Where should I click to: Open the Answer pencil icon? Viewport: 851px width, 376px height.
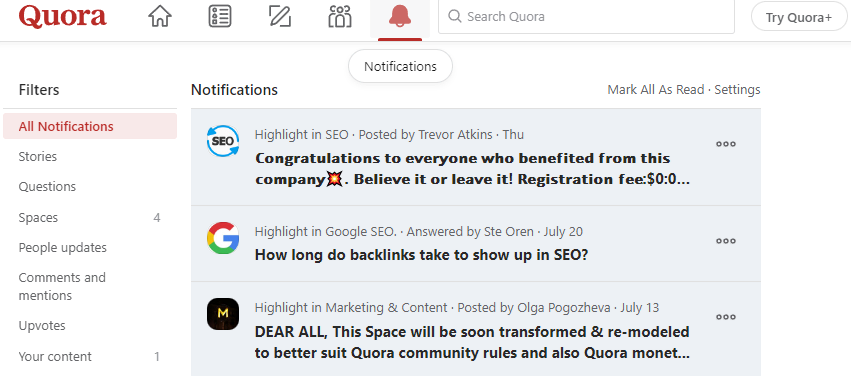point(280,16)
